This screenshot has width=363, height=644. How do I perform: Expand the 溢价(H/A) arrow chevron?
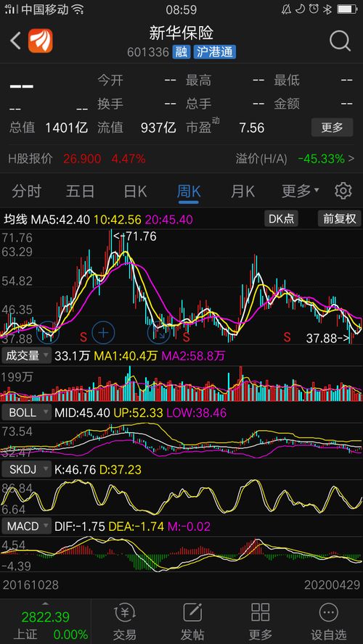[351, 158]
